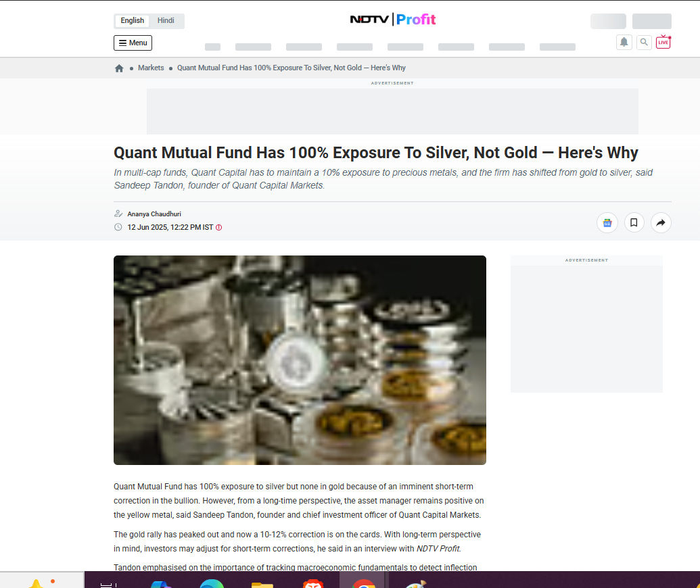This screenshot has height=588, width=700.
Task: Open the silver coins article image
Action: click(x=300, y=360)
